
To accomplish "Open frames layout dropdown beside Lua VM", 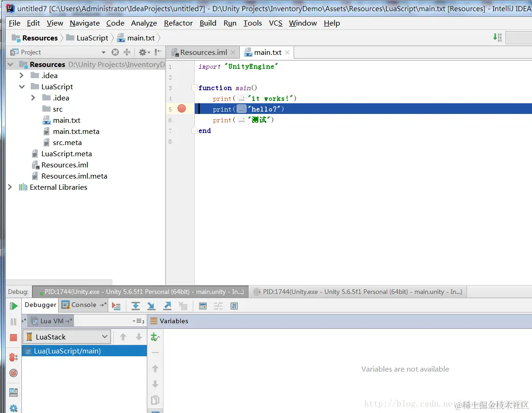I will (138, 321).
